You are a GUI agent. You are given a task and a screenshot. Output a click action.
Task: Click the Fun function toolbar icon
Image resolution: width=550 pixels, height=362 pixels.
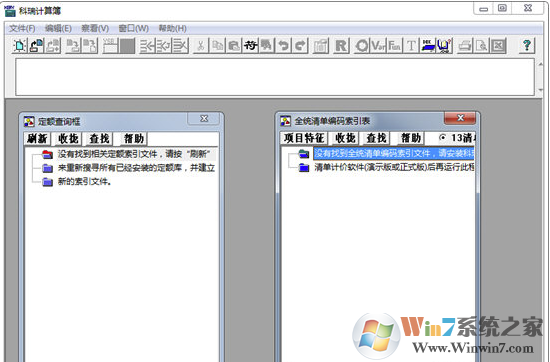[395, 46]
